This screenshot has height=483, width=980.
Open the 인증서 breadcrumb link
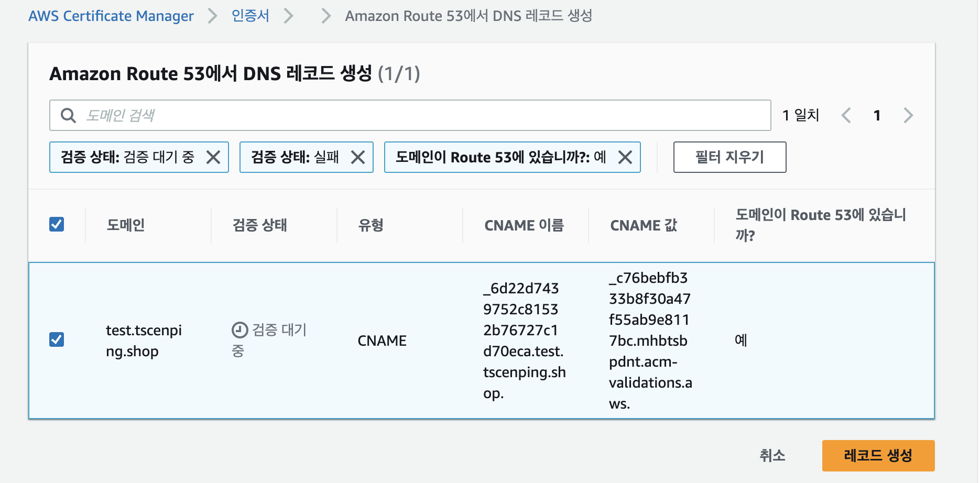250,16
